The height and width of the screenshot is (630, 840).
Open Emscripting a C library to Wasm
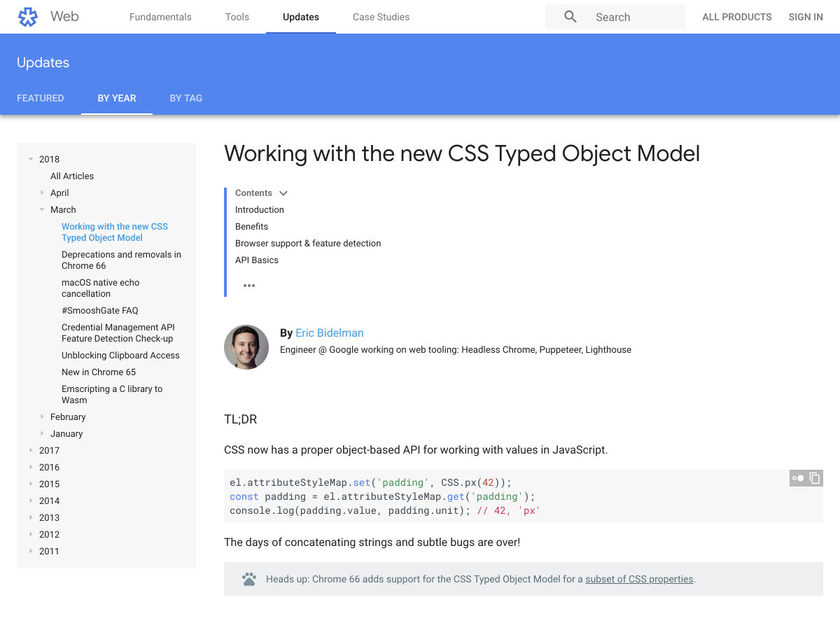[112, 394]
